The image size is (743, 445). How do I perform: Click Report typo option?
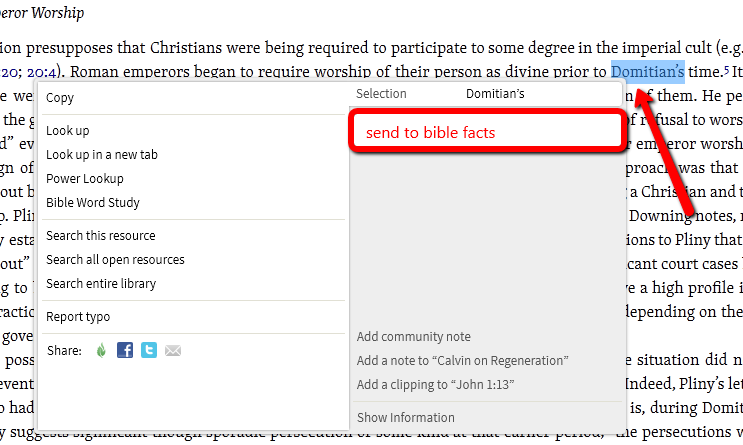point(78,317)
